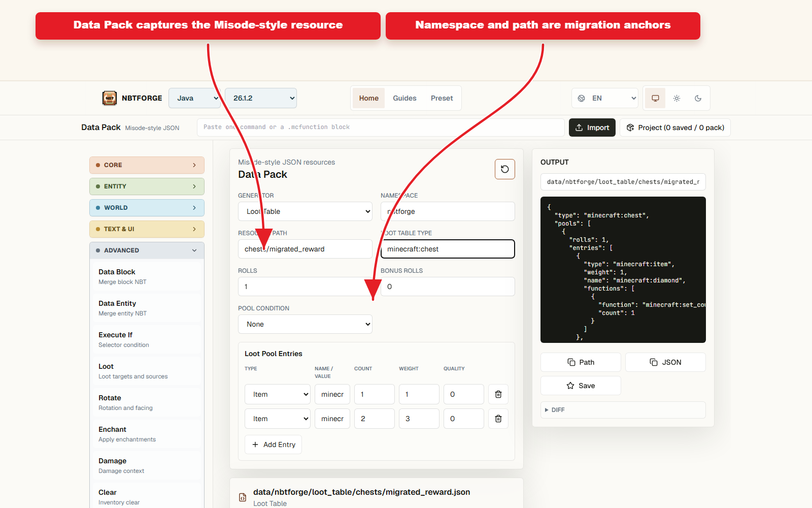The width and height of the screenshot is (812, 508).
Task: Copy output Path button
Action: (581, 362)
